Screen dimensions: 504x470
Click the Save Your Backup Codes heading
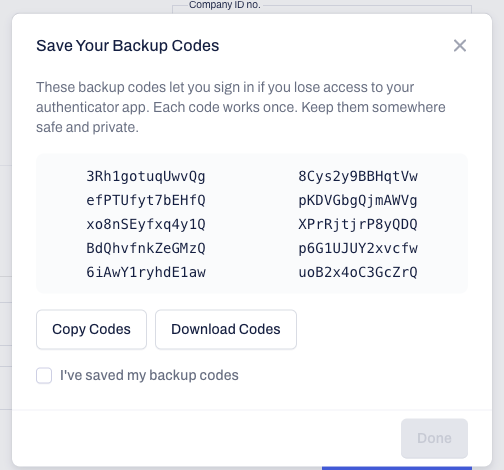(x=128, y=46)
